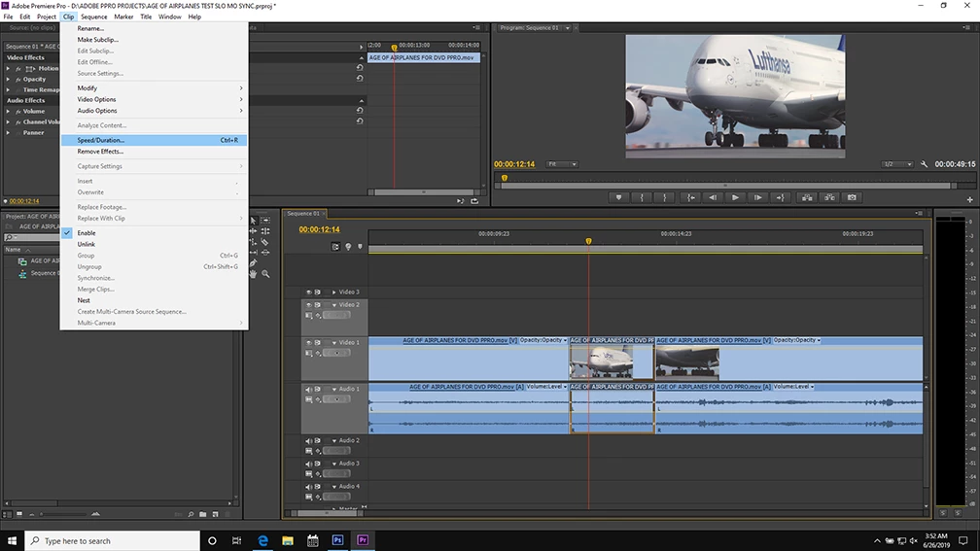
Task: Click the Add Marker button in Program monitor
Action: pos(618,197)
